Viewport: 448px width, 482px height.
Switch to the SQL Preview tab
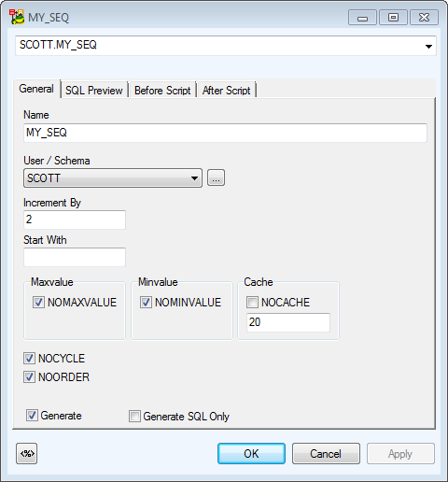(x=94, y=91)
